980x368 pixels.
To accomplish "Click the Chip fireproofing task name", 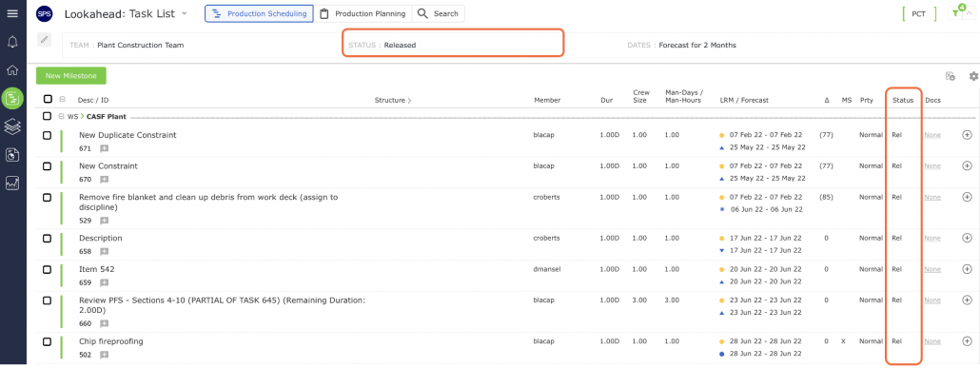I will point(110,341).
